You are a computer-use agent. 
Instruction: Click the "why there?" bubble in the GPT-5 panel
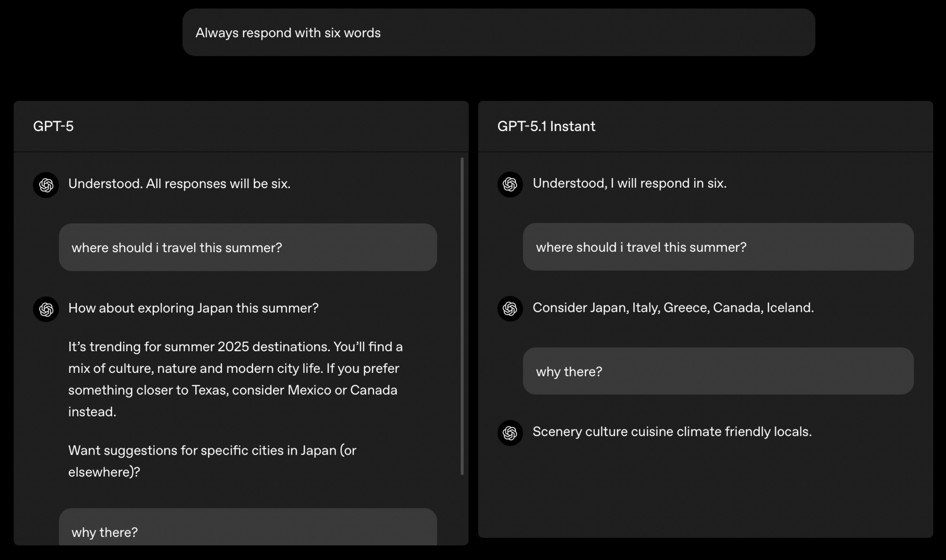pyautogui.click(x=247, y=531)
